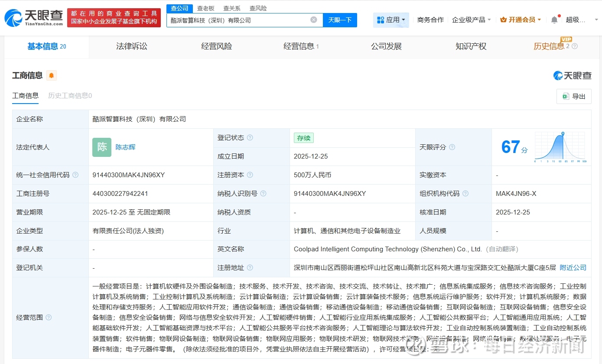
Task: Expand 开通会员 dropdown
Action: point(520,20)
